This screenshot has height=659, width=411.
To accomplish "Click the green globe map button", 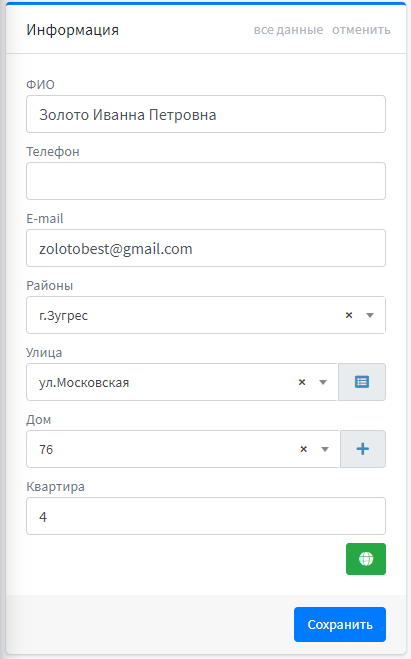I will 366,559.
